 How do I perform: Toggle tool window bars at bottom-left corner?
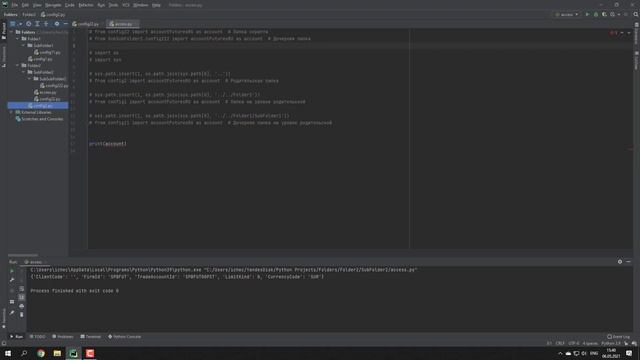point(4,344)
